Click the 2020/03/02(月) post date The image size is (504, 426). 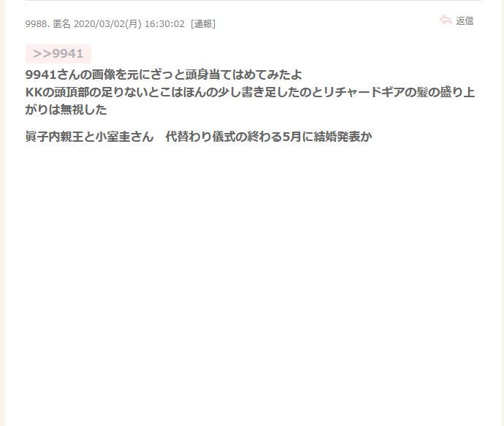(107, 24)
